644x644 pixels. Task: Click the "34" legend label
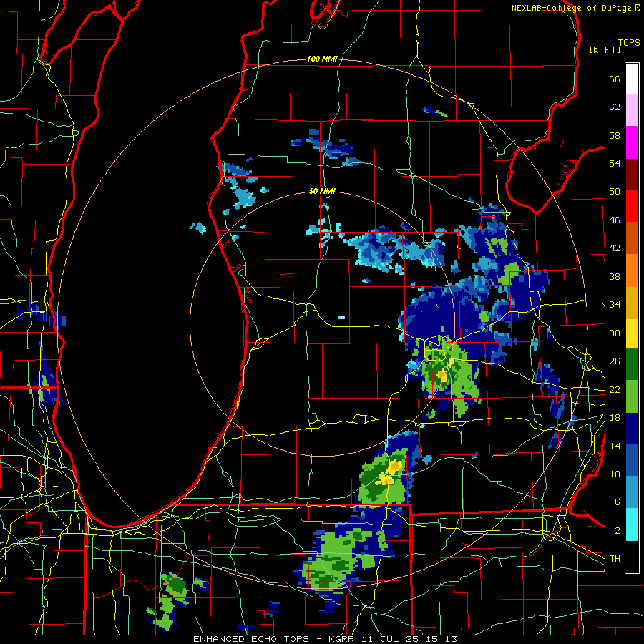[615, 305]
